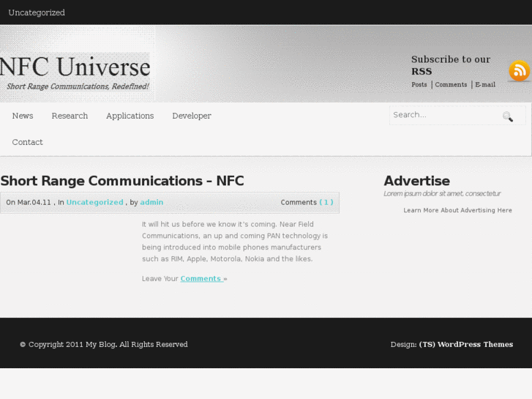Click the orange RSS feed icon
This screenshot has width=532, height=399.
coord(519,70)
